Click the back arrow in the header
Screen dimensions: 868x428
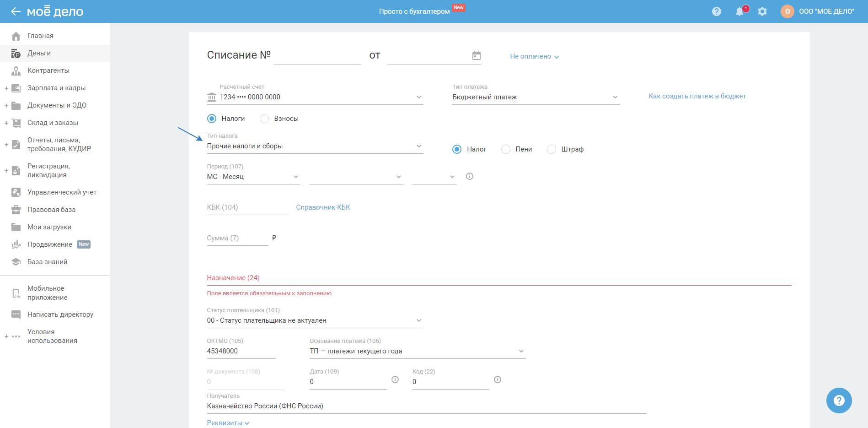[16, 11]
